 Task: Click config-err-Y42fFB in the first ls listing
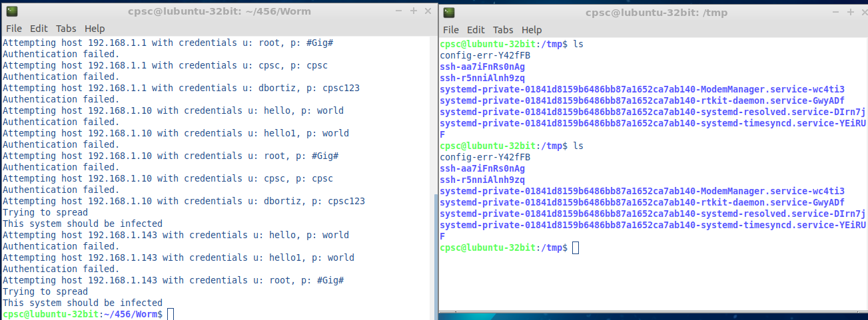click(x=485, y=55)
